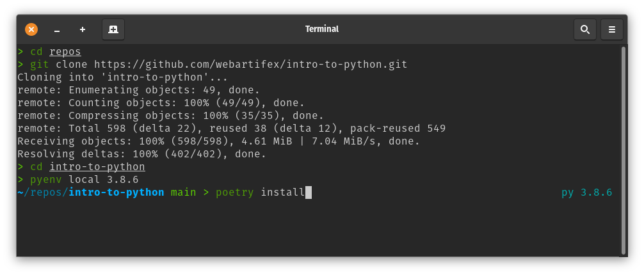644x275 pixels.
Task: Click the 'Receiving objects' output line
Action: pyautogui.click(x=218, y=141)
